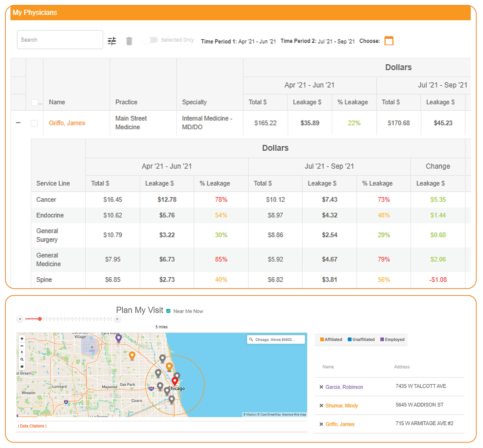Click the distance radius slider handle
This screenshot has width=483, height=448.
pos(40,319)
